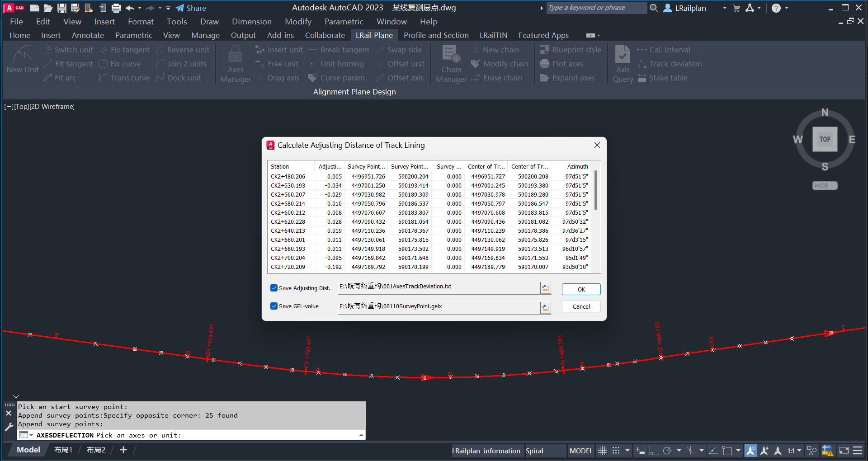Expand the Customize Quick Access Toolbar dropdown
The image size is (868, 461).
(x=168, y=8)
